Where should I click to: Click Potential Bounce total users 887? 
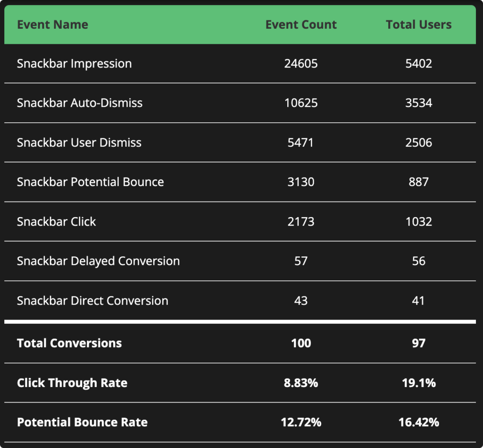click(x=418, y=182)
